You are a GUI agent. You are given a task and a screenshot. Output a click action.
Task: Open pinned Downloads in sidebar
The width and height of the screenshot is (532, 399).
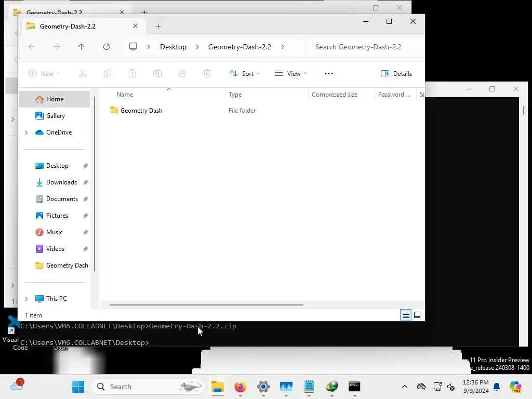61,182
